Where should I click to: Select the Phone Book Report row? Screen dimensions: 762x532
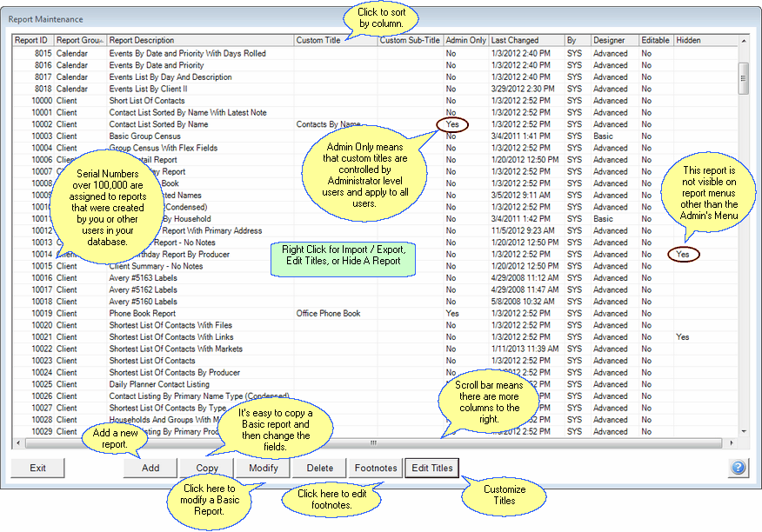click(x=174, y=314)
